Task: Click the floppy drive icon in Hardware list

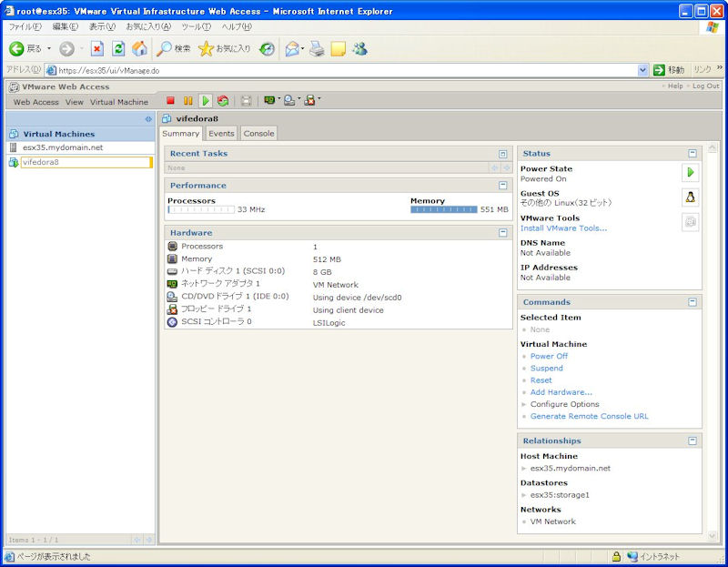Action: 172,309
